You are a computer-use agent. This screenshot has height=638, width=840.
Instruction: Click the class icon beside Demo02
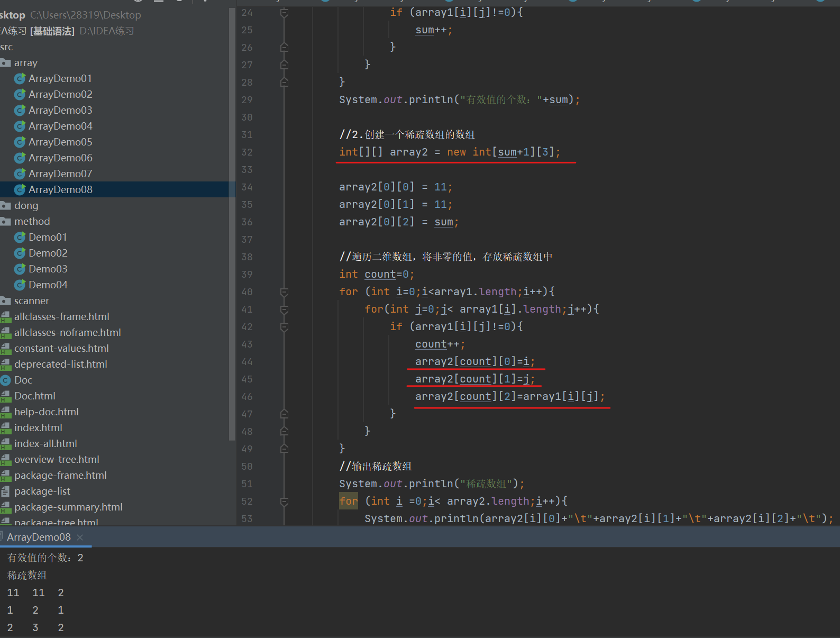[x=20, y=253]
